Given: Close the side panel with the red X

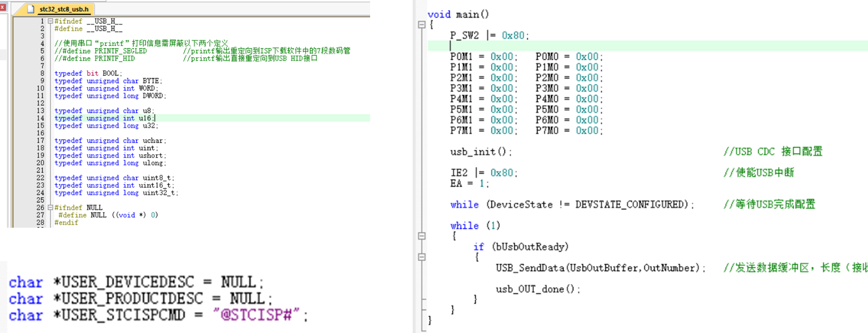Looking at the screenshot, I should [2, 7].
